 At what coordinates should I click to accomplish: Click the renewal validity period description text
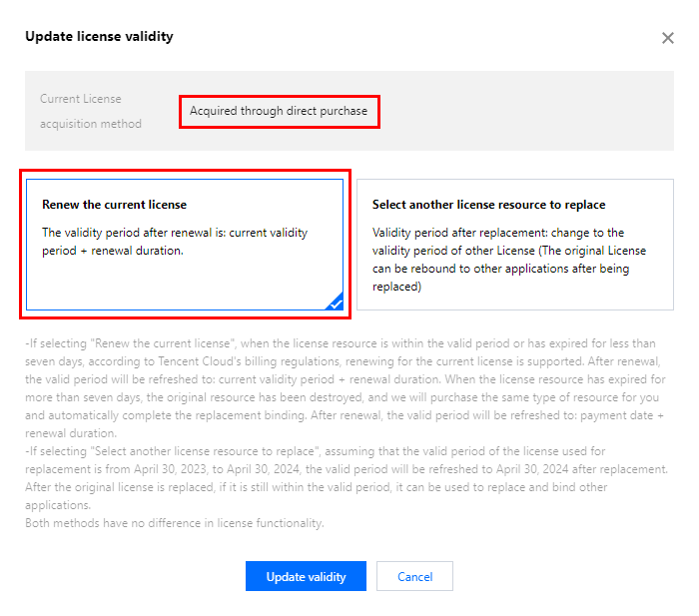(175, 242)
